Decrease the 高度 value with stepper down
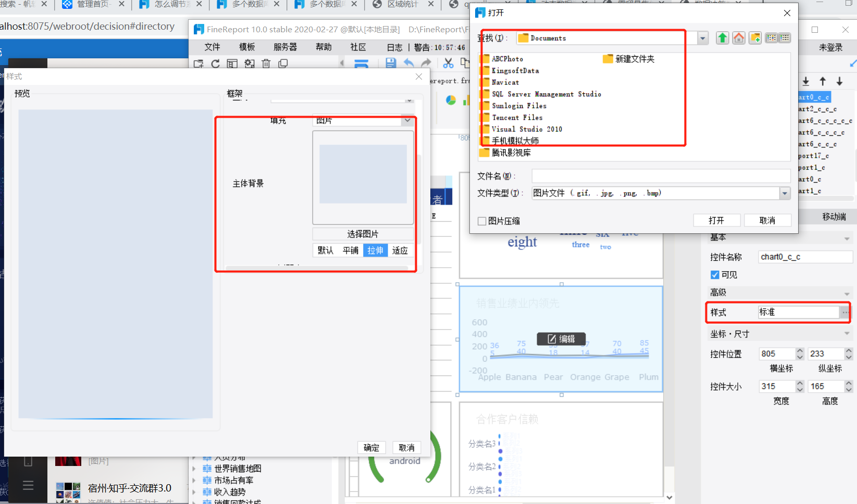 tap(849, 389)
